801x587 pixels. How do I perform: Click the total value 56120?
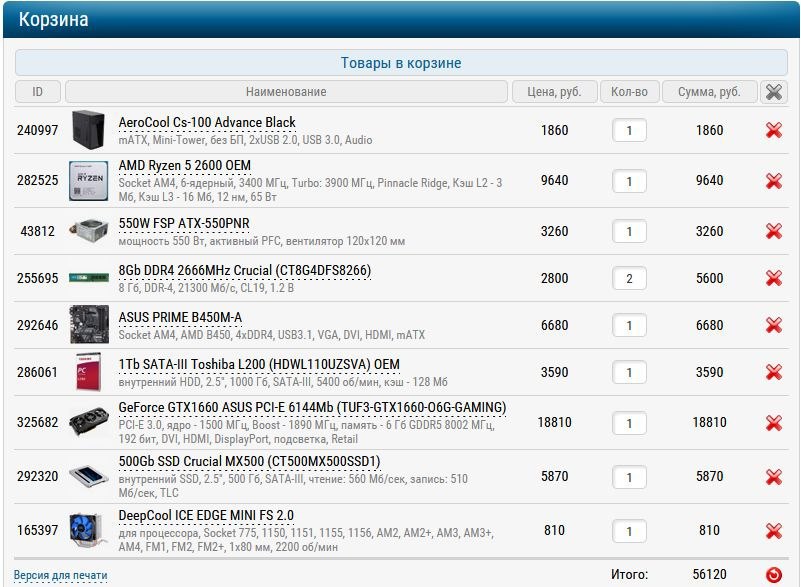coord(709,574)
